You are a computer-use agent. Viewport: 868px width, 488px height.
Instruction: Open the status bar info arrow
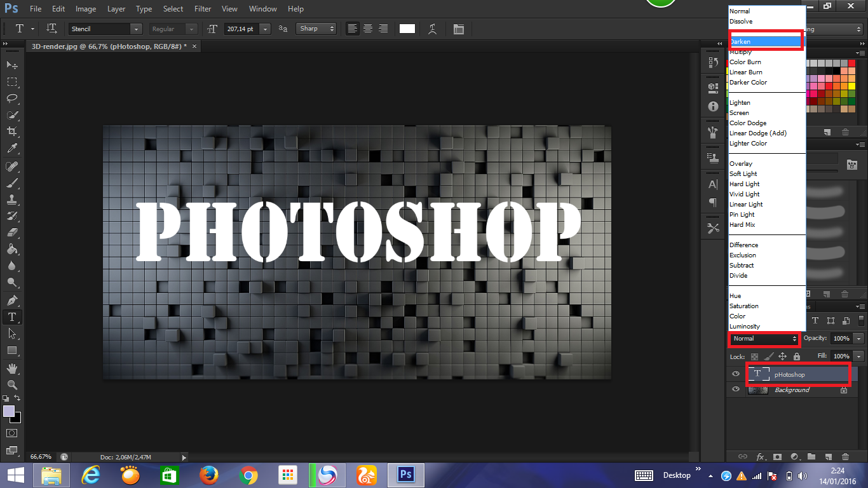(184, 457)
